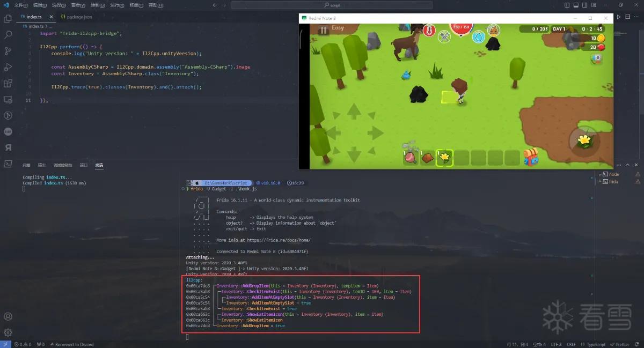The width and height of the screenshot is (644, 348).
Task: Open the Accounts icon in activity bar
Action: 8,316
